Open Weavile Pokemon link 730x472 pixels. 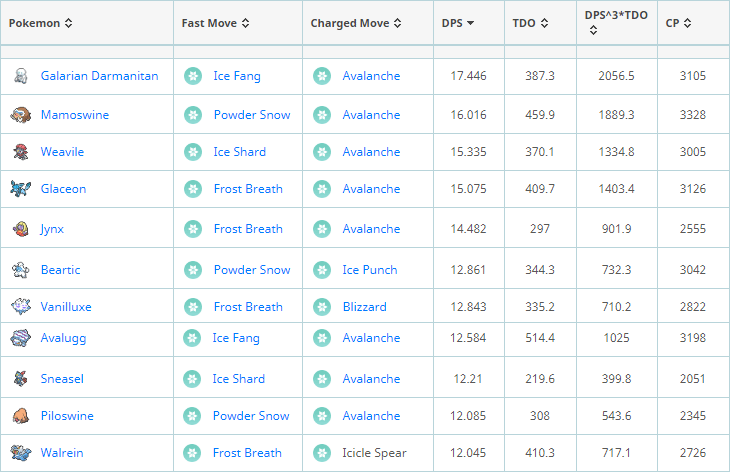62,152
